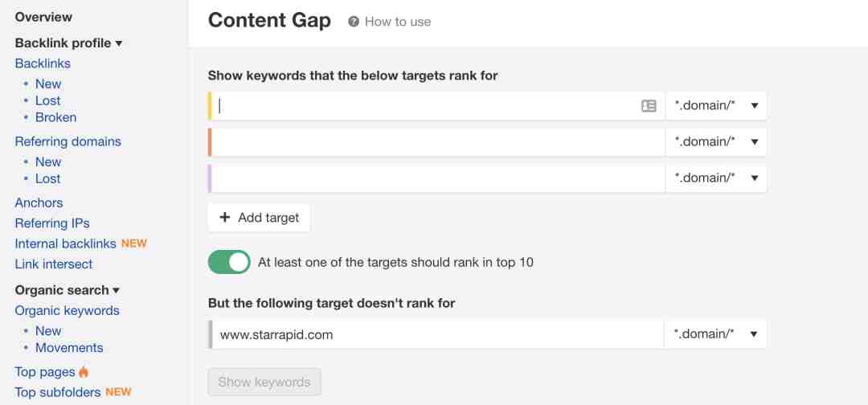The height and width of the screenshot is (405, 868).
Task: Focus the second orange-marked target field
Action: point(436,141)
